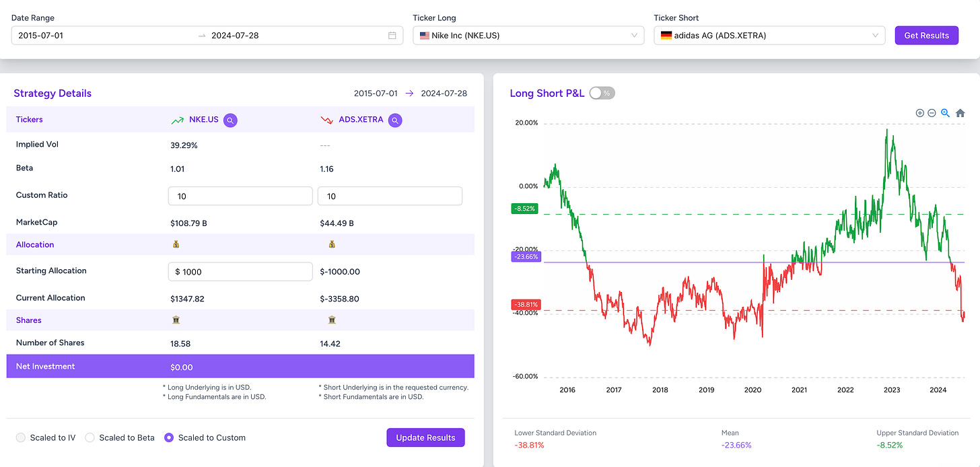Focus the Starting Allocation $ 1000 field
Screen dimensions: 980x467
coord(240,271)
